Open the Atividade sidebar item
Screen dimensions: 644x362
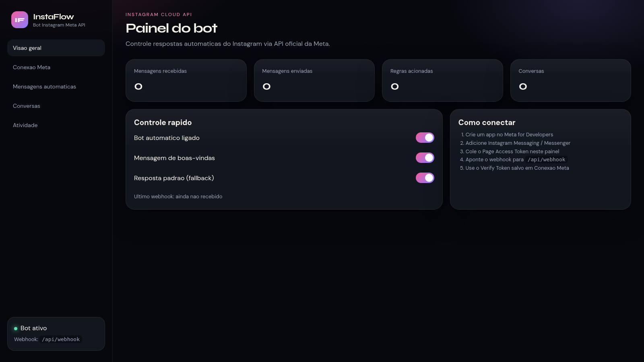click(56, 125)
